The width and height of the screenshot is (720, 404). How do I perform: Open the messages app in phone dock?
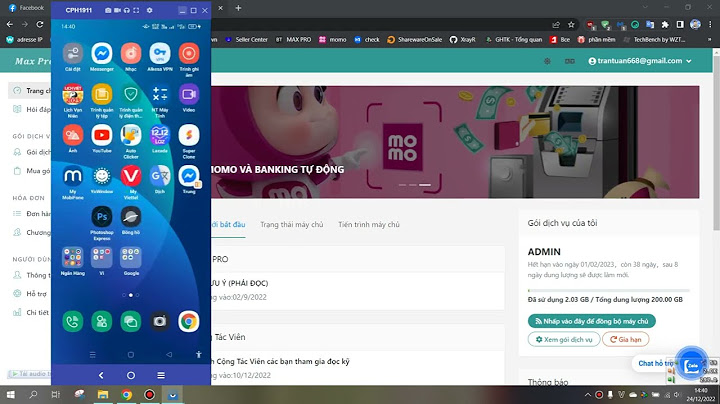[131, 322]
